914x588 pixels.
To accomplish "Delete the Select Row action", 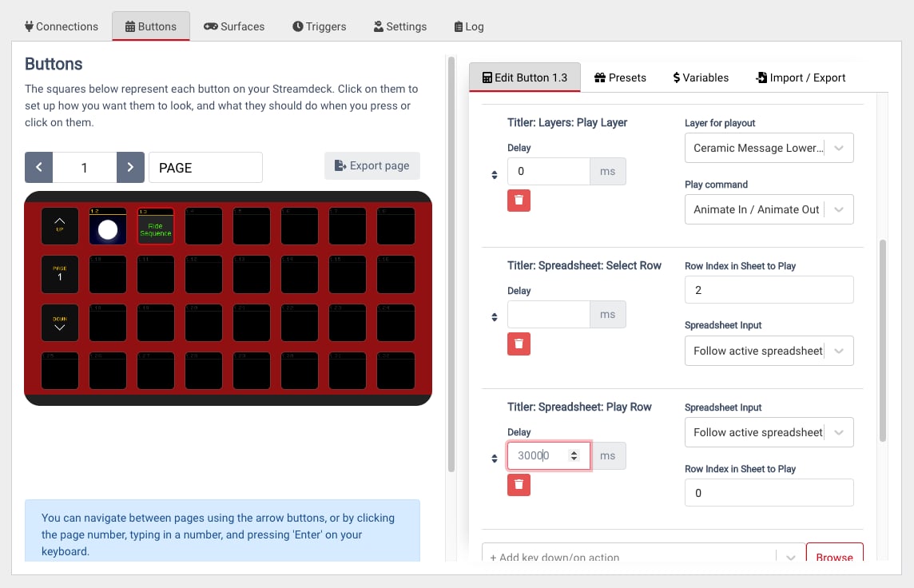I will [x=519, y=344].
